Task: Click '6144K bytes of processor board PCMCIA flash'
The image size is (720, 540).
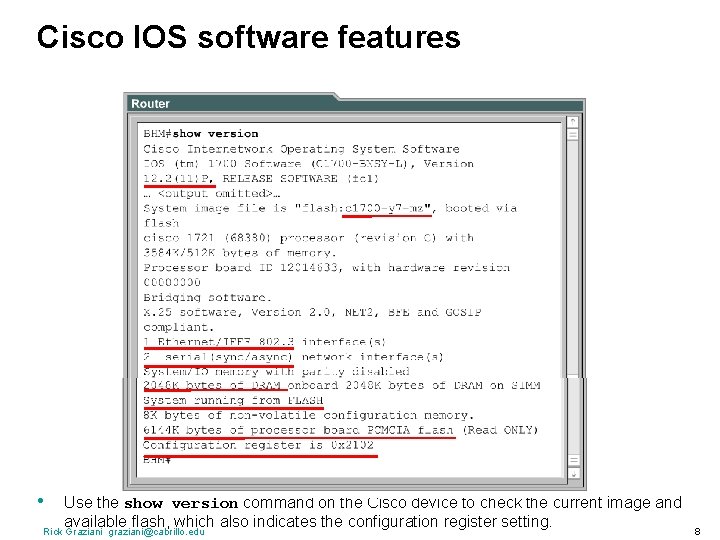Action: click(299, 430)
